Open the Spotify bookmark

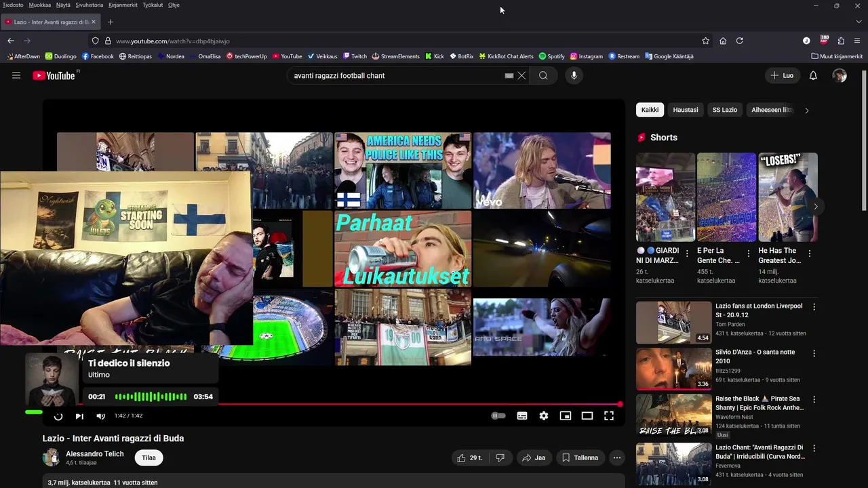552,56
